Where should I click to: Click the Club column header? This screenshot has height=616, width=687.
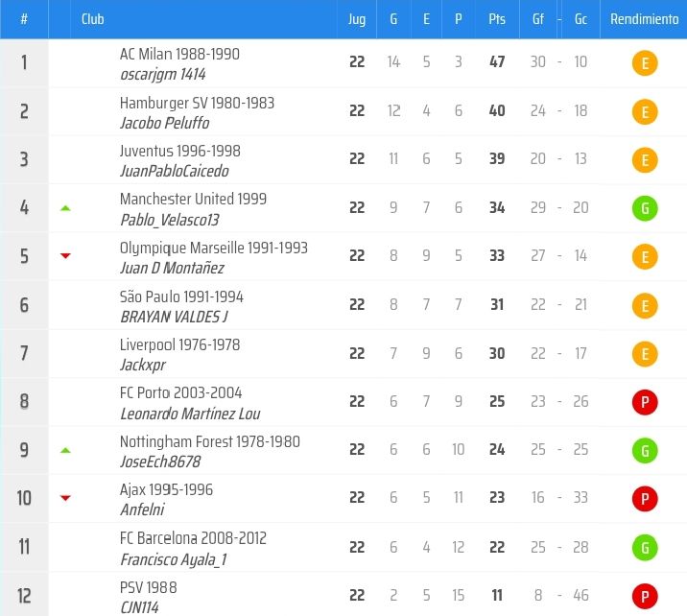click(93, 19)
